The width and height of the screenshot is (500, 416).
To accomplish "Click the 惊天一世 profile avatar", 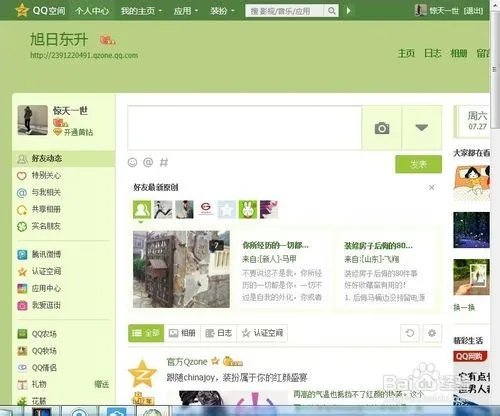I will tap(32, 120).
